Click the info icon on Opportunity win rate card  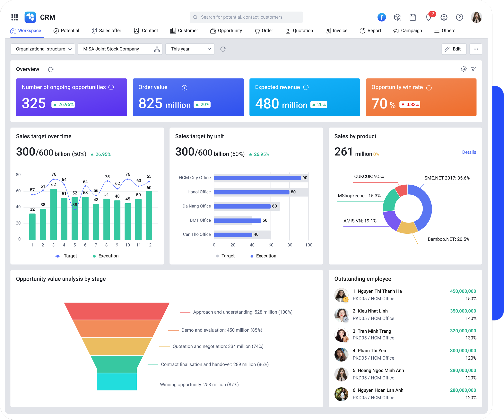(429, 88)
